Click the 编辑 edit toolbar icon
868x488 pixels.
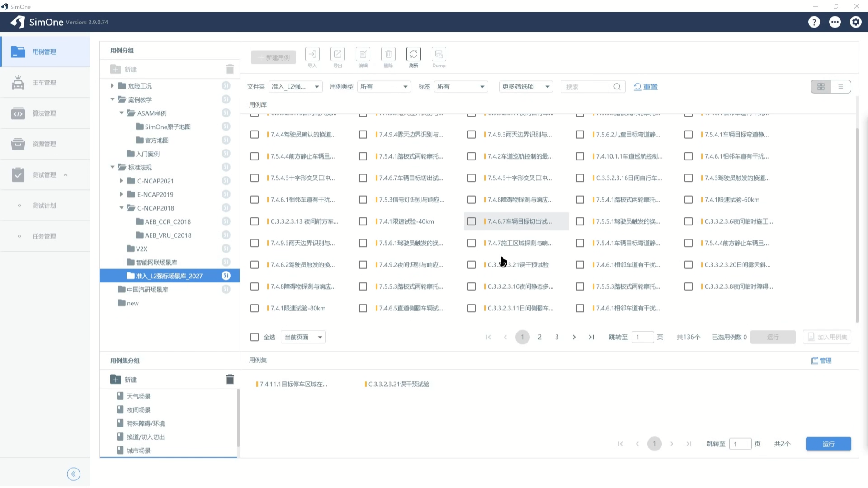click(363, 54)
